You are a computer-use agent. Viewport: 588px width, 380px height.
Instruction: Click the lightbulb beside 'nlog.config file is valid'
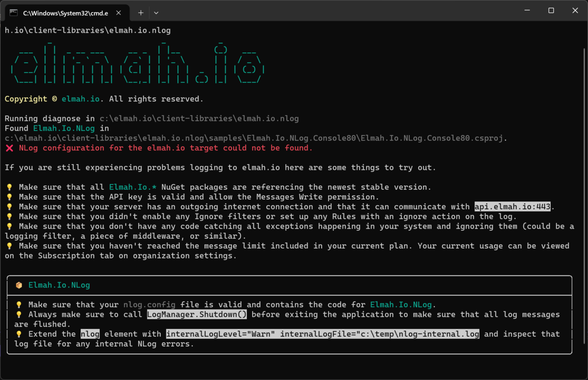19,304
